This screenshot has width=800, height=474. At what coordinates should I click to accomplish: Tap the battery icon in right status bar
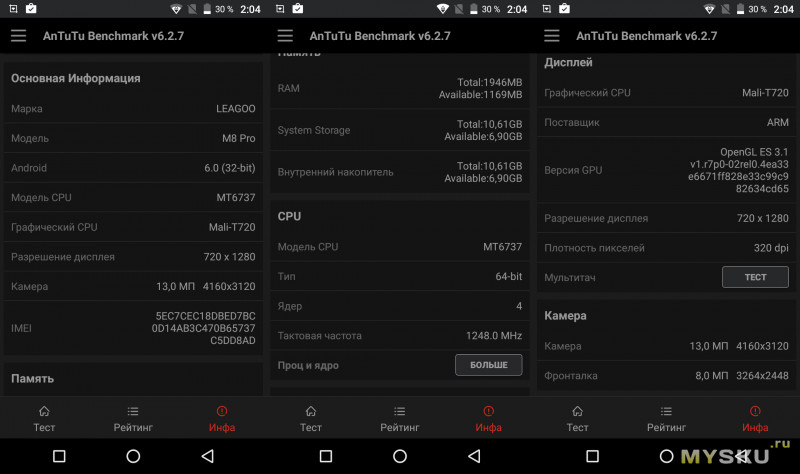coord(740,9)
